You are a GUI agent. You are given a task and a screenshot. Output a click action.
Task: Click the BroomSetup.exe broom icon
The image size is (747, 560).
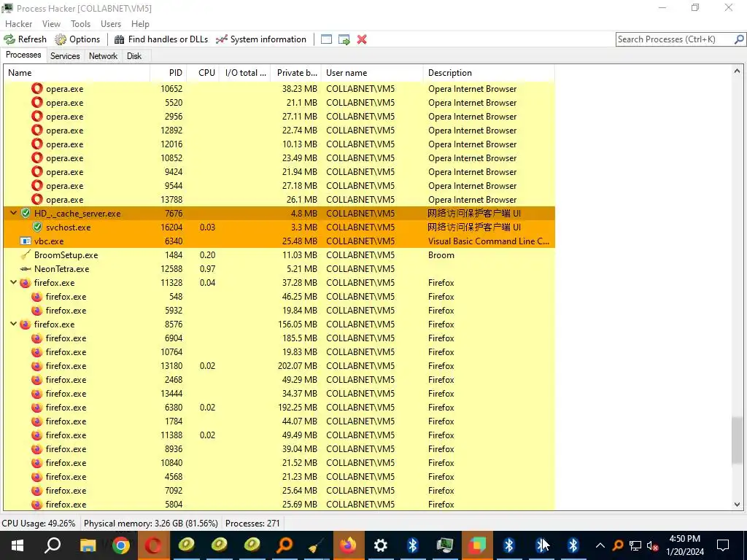pyautogui.click(x=26, y=254)
